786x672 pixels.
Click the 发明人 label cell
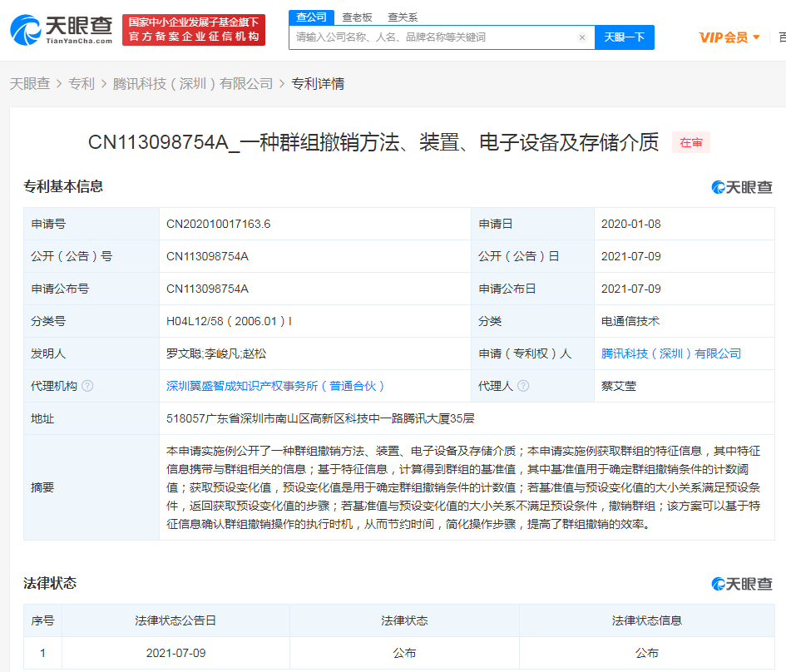click(91, 353)
